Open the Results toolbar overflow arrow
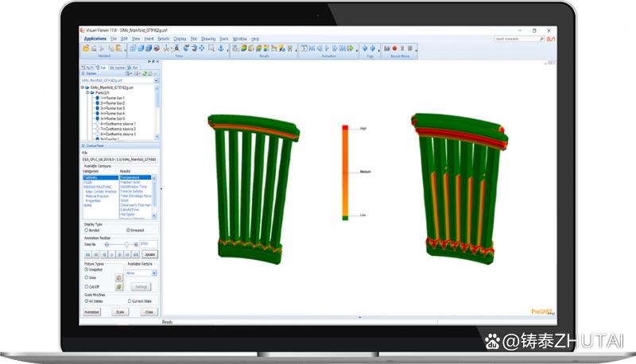The width and height of the screenshot is (636, 364). coord(296,51)
